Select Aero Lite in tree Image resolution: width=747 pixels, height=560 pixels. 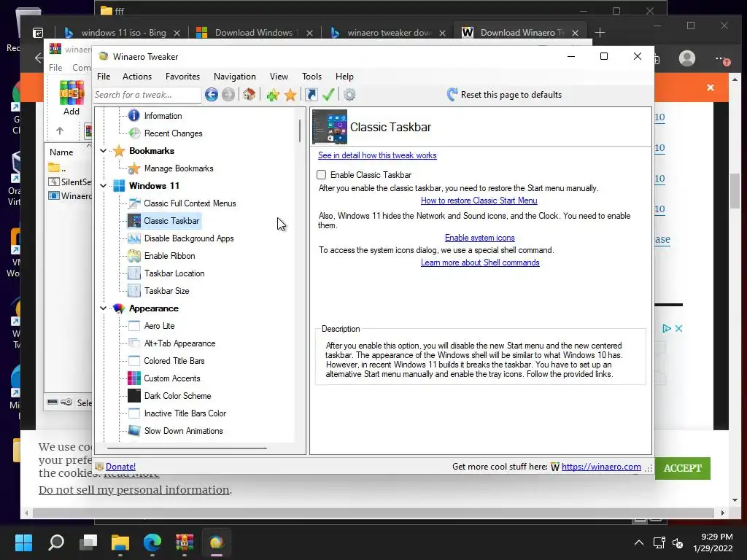pos(160,326)
